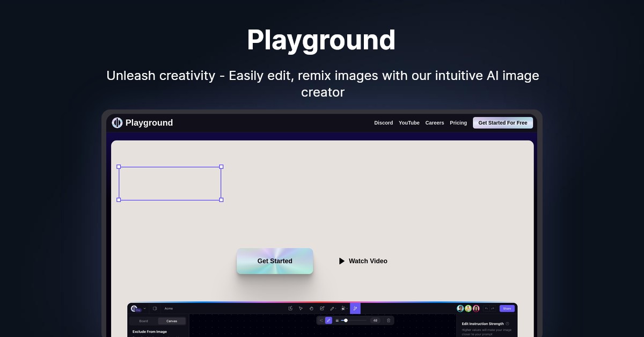Click the import image tool icon

pyautogui.click(x=290, y=309)
